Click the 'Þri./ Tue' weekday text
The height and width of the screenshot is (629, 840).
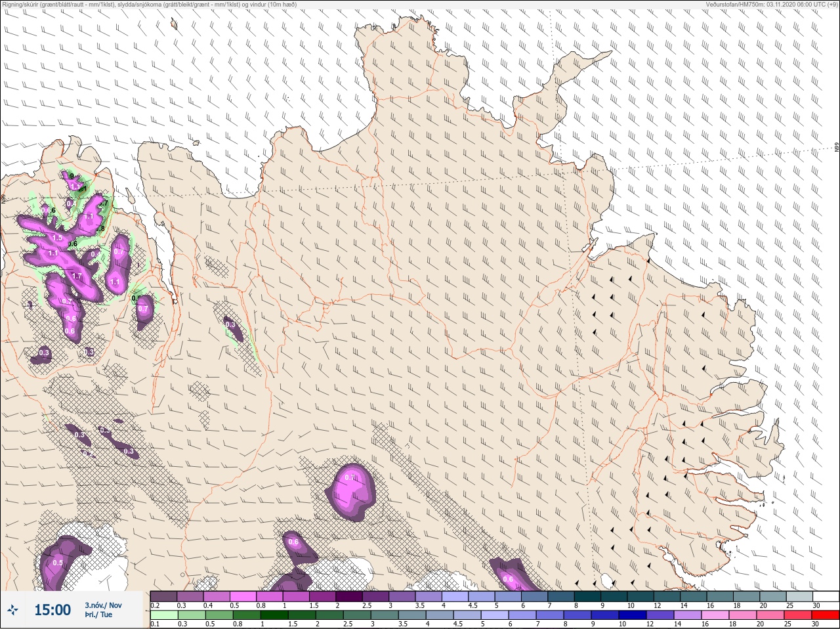98,615
